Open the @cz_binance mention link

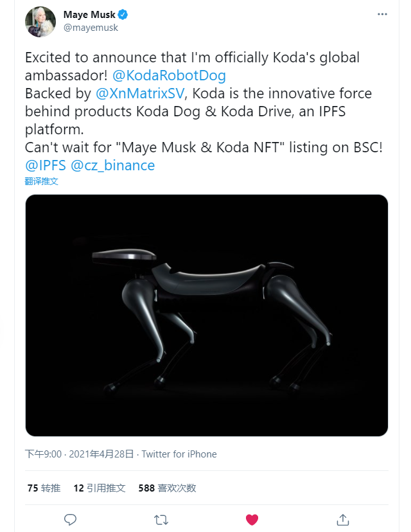[x=112, y=165]
